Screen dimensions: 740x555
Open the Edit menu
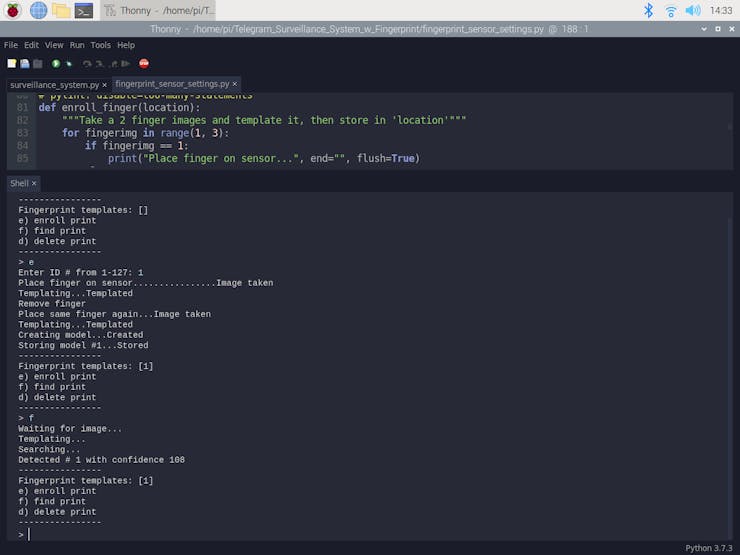(x=31, y=45)
